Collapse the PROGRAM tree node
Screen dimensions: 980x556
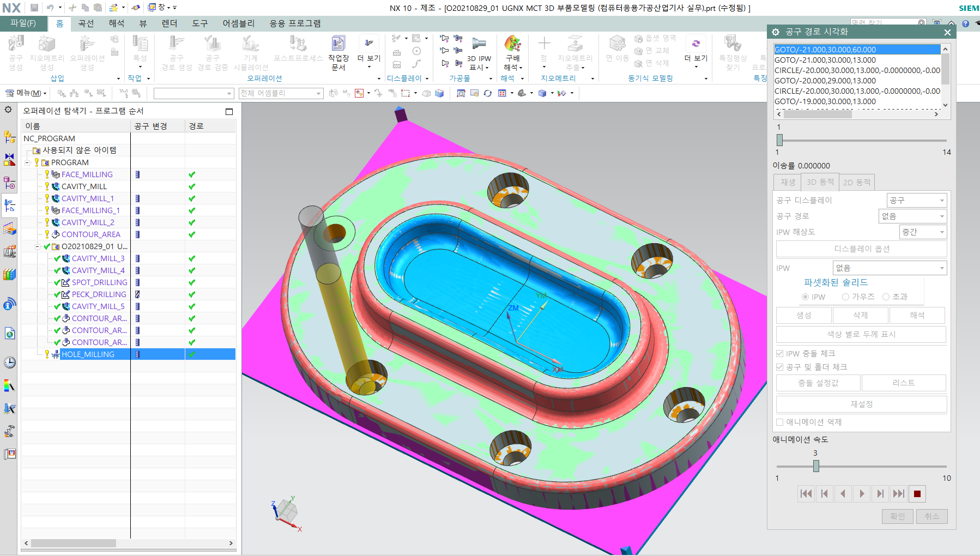point(27,162)
